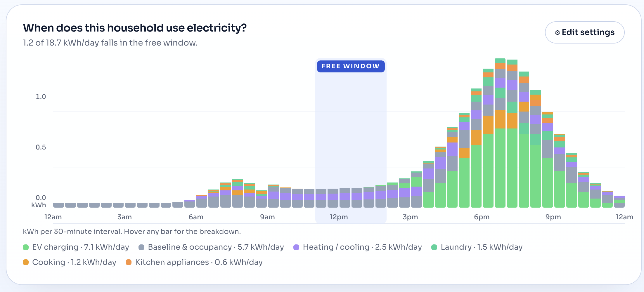Click the 6pm axis label
The height and width of the screenshot is (292, 644).
[482, 217]
